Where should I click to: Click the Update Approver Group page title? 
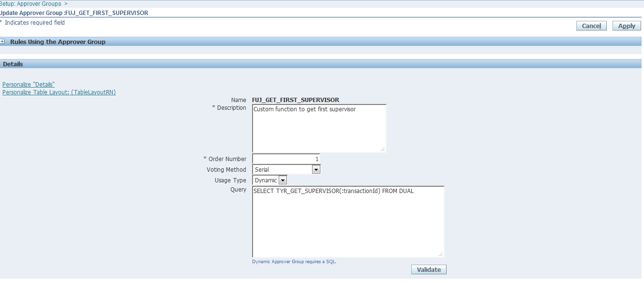coord(74,13)
